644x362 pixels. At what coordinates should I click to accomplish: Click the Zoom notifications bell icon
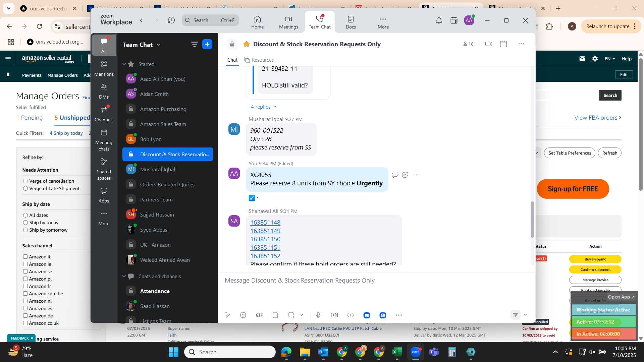(x=439, y=20)
